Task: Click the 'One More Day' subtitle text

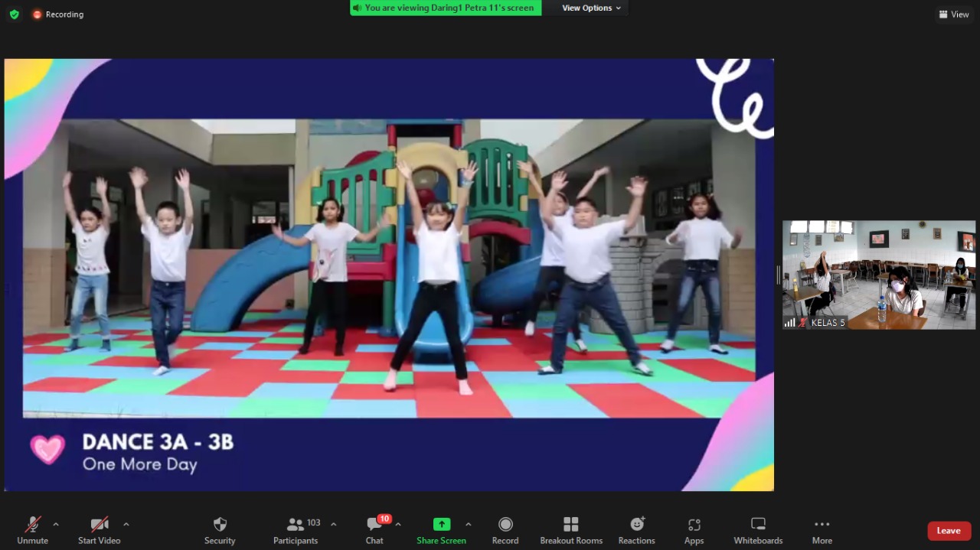Action: (140, 464)
